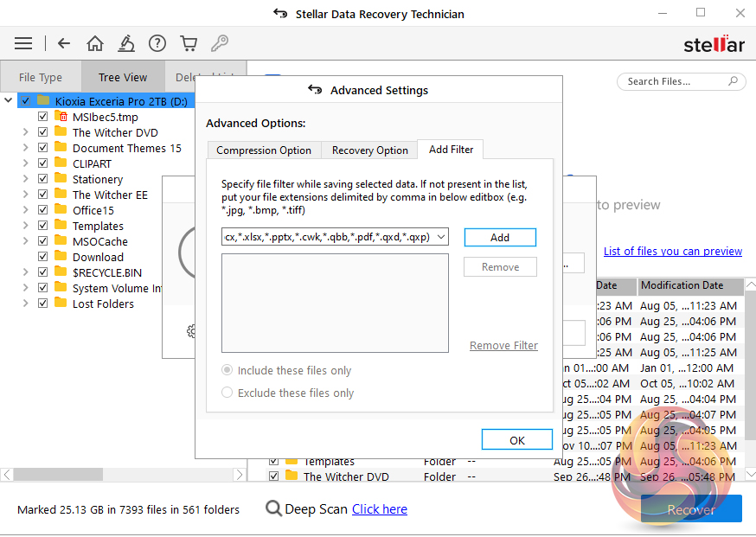Click the search magnifier icon
The width and height of the screenshot is (756, 537).
tap(733, 81)
